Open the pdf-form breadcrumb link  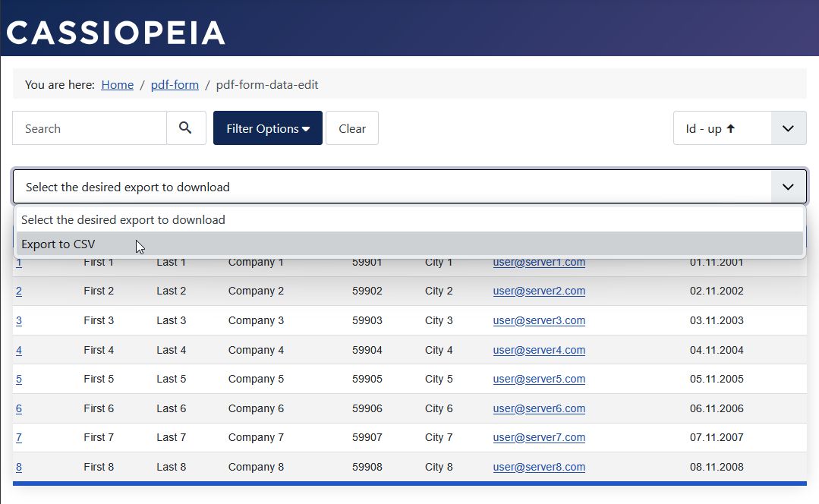(175, 84)
